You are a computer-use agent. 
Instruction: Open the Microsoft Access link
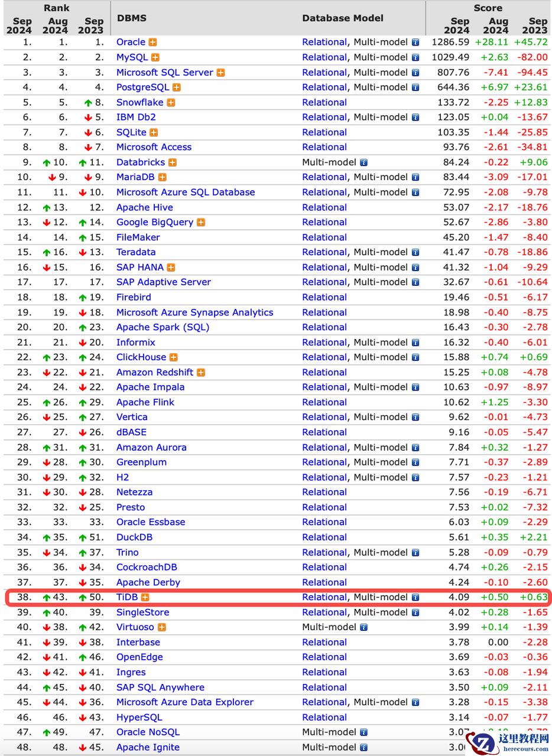click(x=154, y=147)
